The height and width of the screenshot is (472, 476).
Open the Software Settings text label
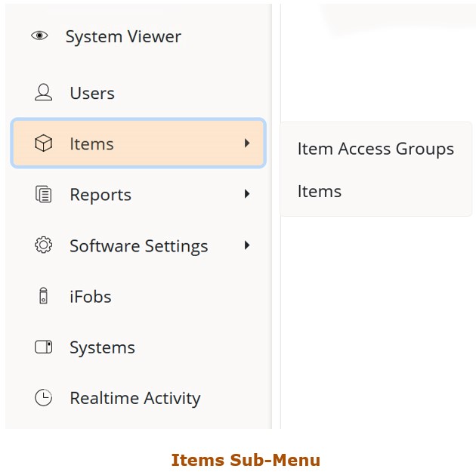(138, 246)
